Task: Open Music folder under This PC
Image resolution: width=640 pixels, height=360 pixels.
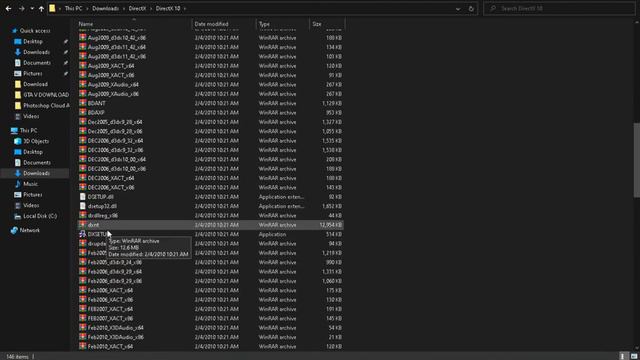Action: pos(30,184)
